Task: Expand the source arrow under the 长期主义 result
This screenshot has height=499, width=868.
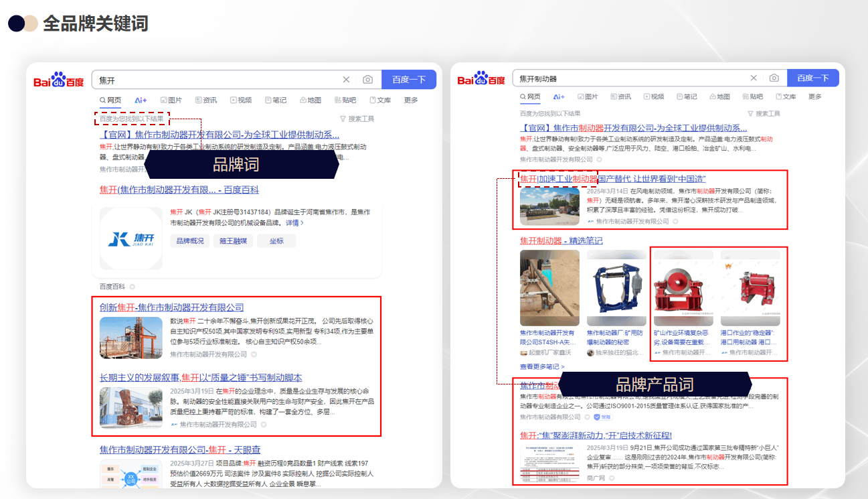Action: pos(264,425)
